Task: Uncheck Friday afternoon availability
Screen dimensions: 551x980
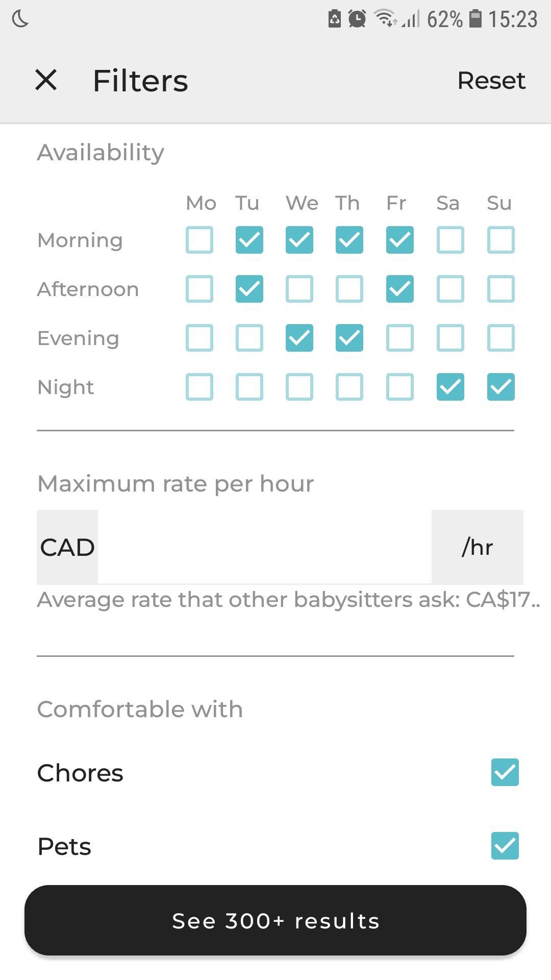Action: point(400,289)
